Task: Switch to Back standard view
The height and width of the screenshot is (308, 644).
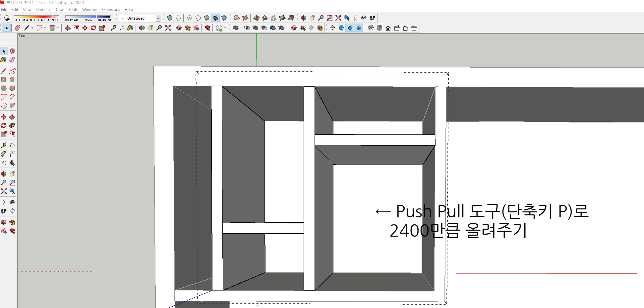Action: 405,28
